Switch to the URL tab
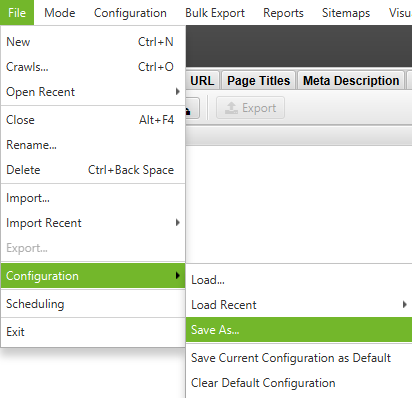The height and width of the screenshot is (398, 412). point(202,81)
